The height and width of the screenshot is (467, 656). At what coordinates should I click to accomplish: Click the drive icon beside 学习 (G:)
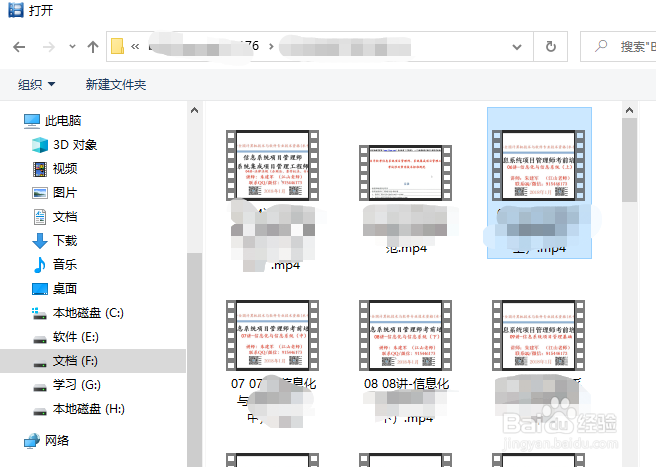click(x=40, y=387)
